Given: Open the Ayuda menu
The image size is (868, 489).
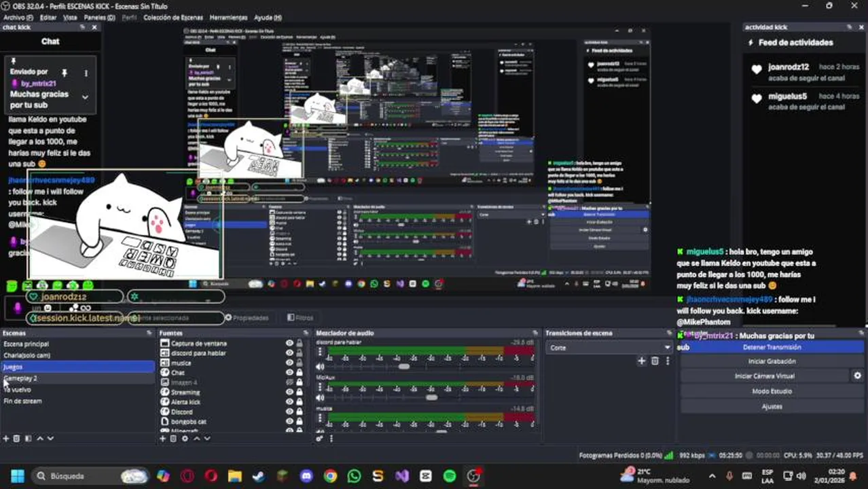Looking at the screenshot, I should pos(268,17).
